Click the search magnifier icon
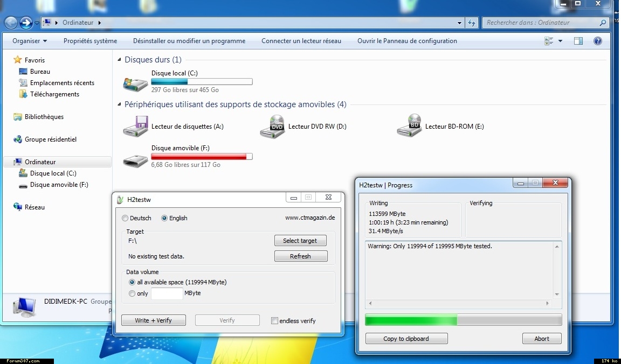The width and height of the screenshot is (621, 364). 603,23
